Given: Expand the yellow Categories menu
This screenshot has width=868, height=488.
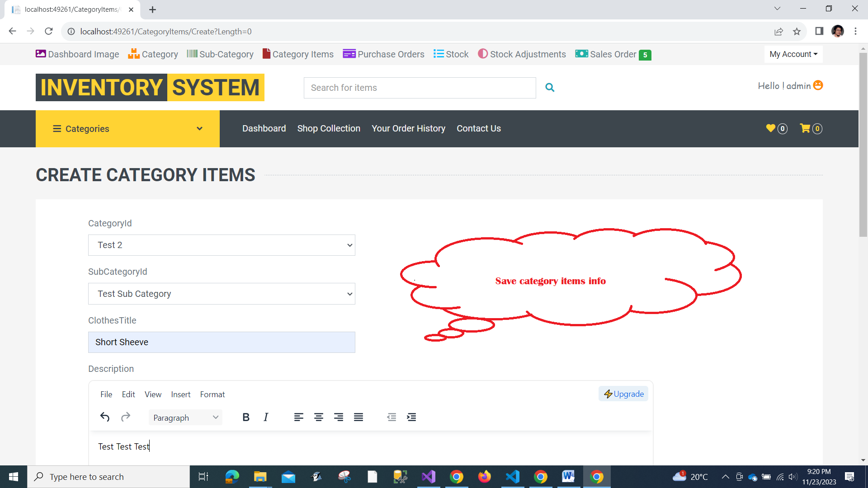Looking at the screenshot, I should [x=127, y=129].
